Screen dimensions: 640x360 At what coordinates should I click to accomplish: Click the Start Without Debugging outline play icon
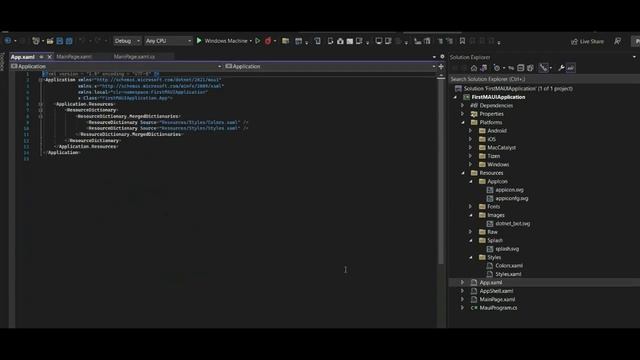coord(258,41)
